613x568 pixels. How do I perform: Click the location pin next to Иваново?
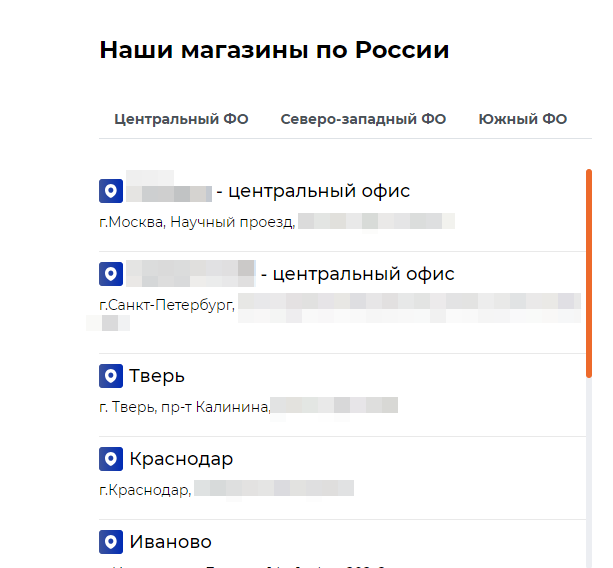tap(111, 542)
